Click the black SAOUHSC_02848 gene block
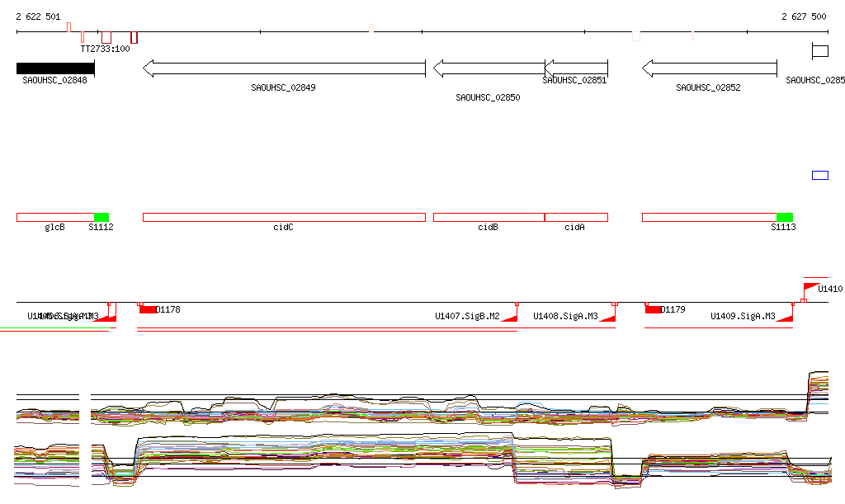845x504 pixels. tap(55, 68)
